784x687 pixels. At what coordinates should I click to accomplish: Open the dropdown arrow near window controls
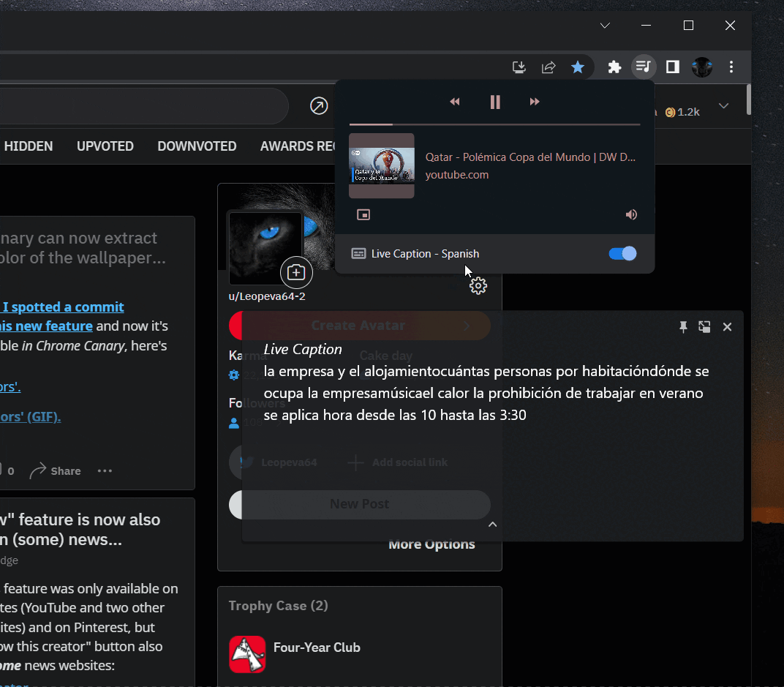pyautogui.click(x=605, y=25)
